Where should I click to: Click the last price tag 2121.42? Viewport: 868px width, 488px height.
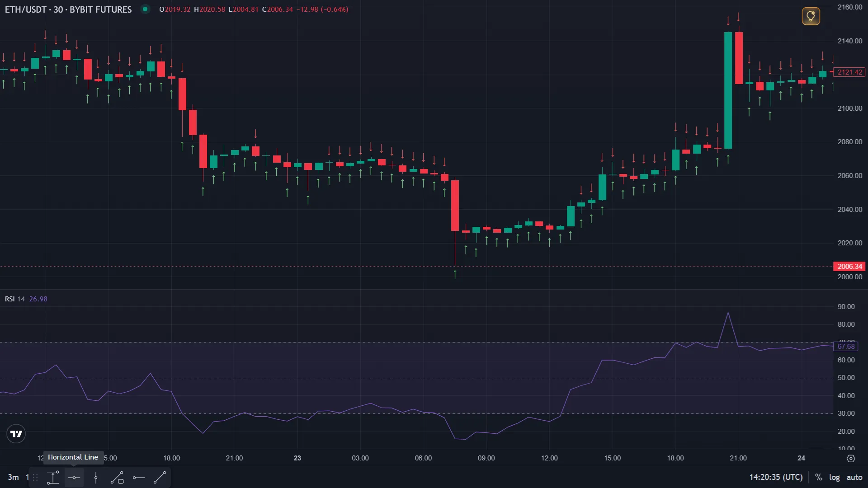click(x=849, y=72)
